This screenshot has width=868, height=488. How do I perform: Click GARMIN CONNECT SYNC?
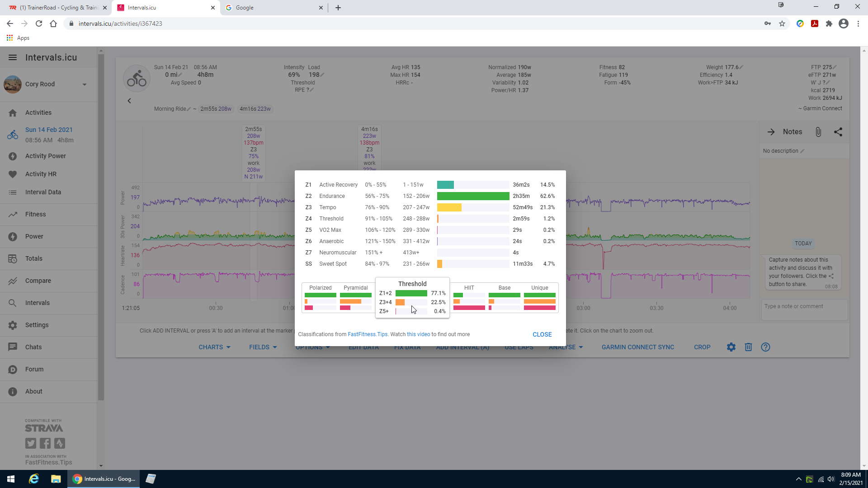point(637,347)
